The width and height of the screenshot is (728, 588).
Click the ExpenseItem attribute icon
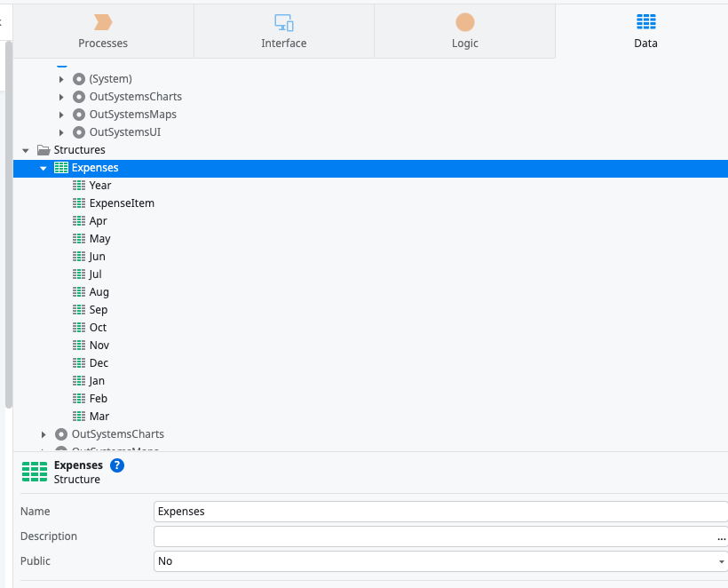click(79, 203)
